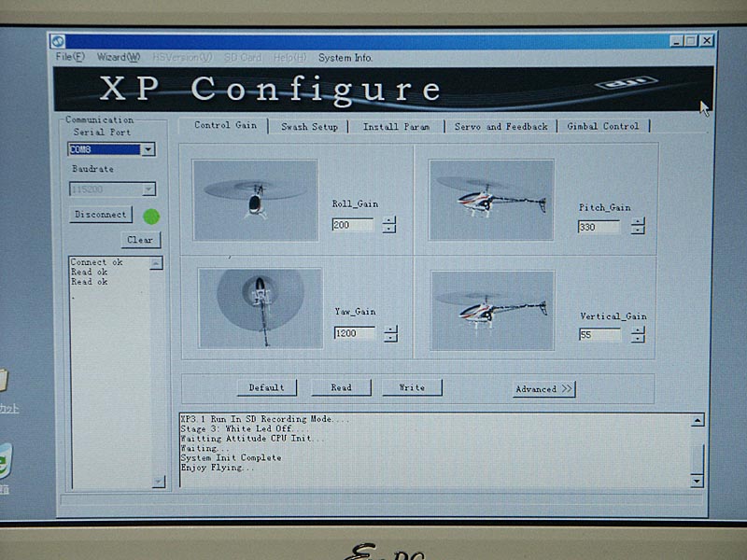Click the side-view helicopter image for Pitch Gain

[491, 199]
